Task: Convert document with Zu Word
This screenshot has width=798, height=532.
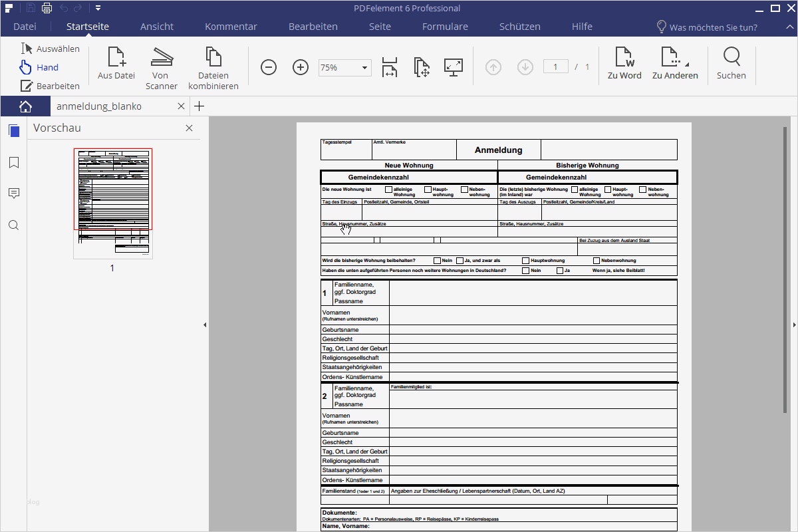Action: pos(624,64)
